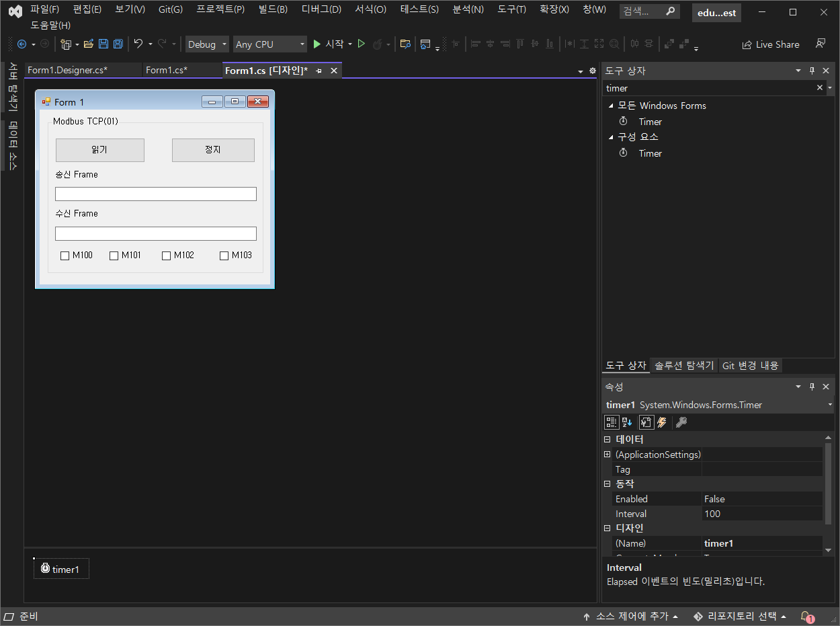Open the 파일(F) menu

tap(44, 9)
